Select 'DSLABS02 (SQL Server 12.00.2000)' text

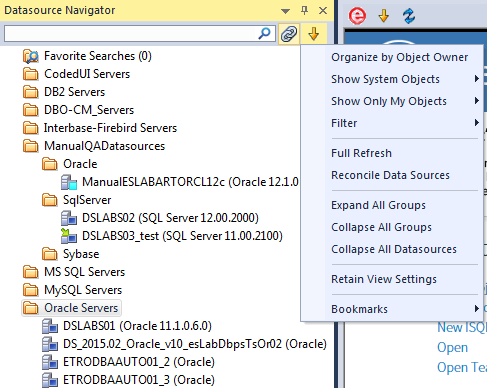pyautogui.click(x=170, y=218)
